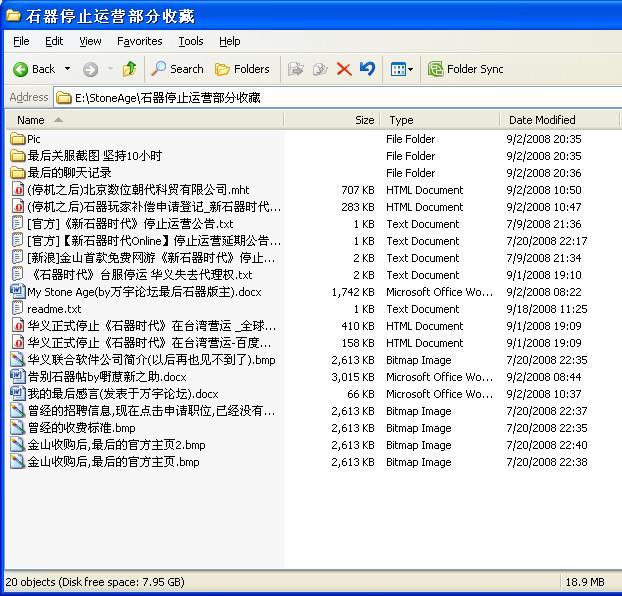Select the readme.txt file icon
Image resolution: width=622 pixels, height=596 pixels.
[x=17, y=309]
